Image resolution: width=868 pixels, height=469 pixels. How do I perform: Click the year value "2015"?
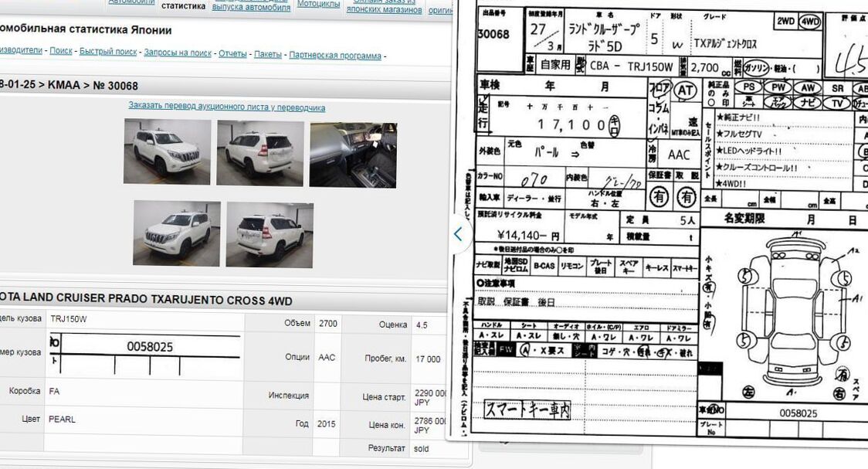click(x=327, y=423)
